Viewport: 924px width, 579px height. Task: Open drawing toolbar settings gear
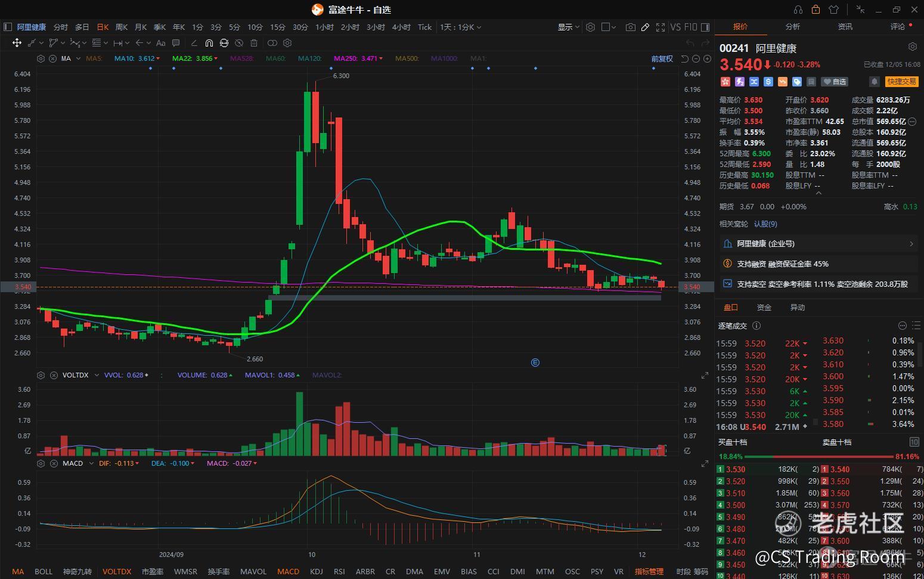click(x=287, y=43)
